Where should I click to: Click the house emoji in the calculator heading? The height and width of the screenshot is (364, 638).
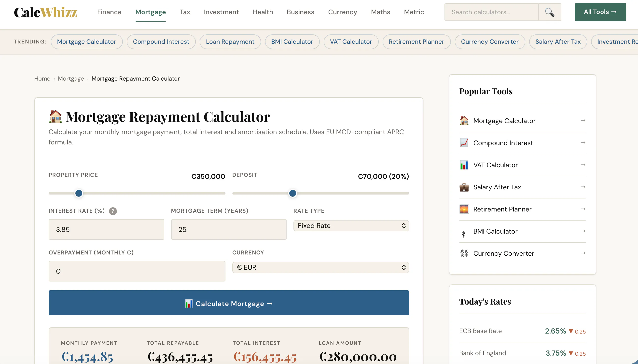point(55,116)
